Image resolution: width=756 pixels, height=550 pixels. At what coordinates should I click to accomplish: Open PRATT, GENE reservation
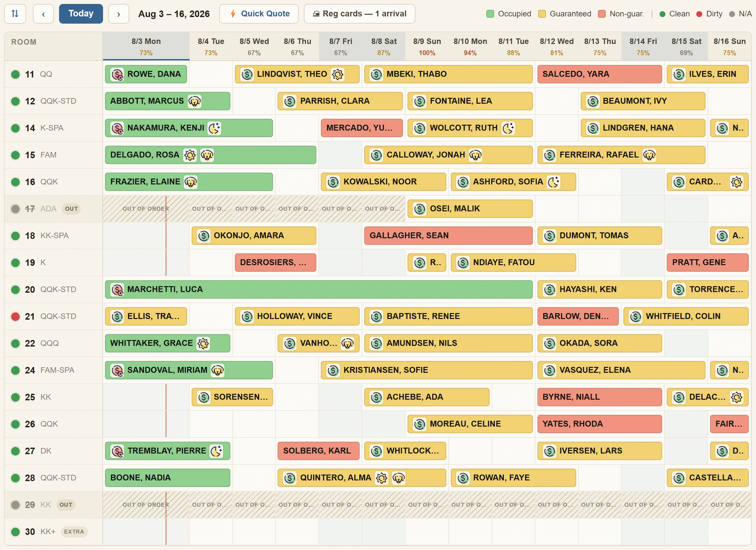point(708,263)
